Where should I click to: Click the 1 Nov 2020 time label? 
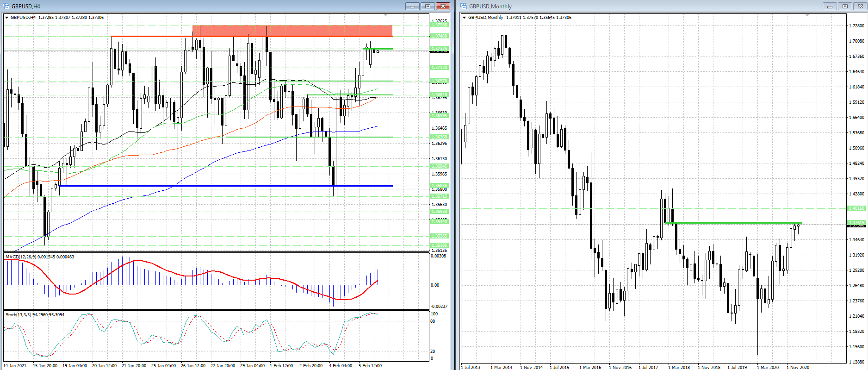click(798, 367)
